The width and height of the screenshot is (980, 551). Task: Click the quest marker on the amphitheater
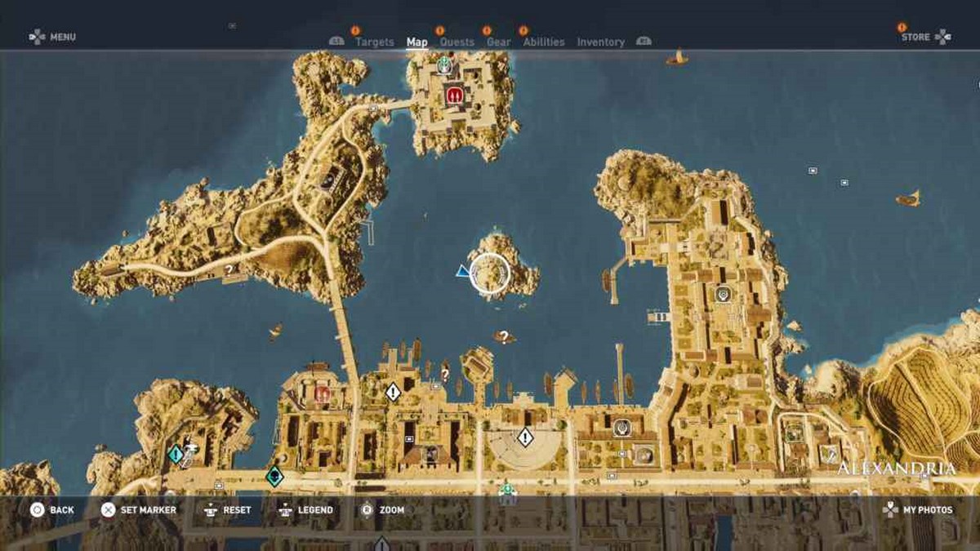pyautogui.click(x=525, y=438)
